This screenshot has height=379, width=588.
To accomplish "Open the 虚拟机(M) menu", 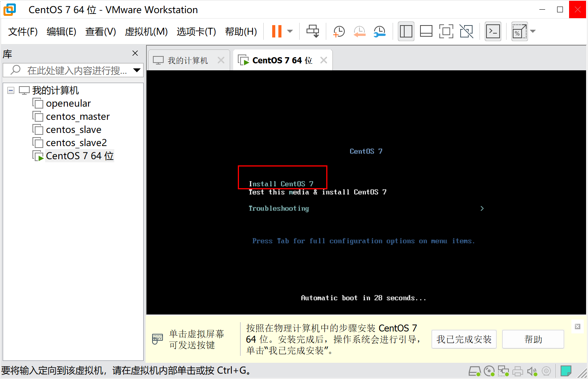I will coord(146,31).
